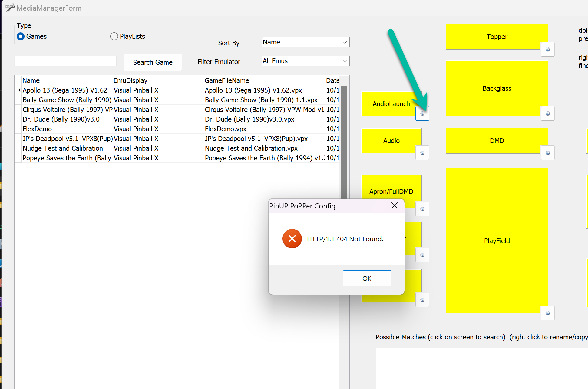Click the yellow Backglass media area
Image resolution: width=588 pixels, height=389 pixels.
coord(497,88)
